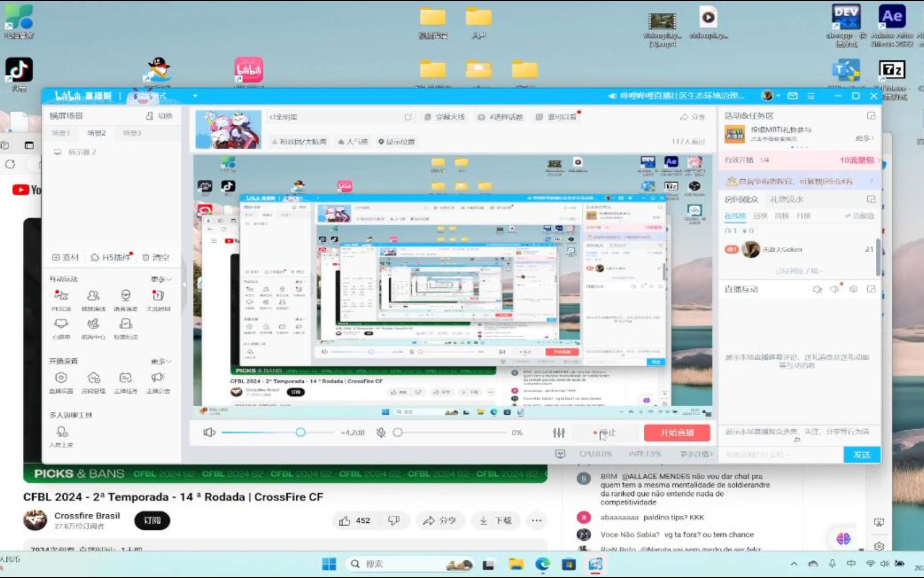This screenshot has width=924, height=578.
Task: Toggle the screen-block icon in 直播互动 header
Action: click(x=817, y=289)
